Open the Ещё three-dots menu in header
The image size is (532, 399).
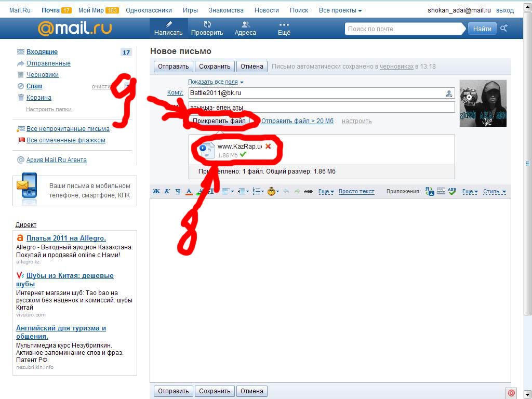pos(284,29)
